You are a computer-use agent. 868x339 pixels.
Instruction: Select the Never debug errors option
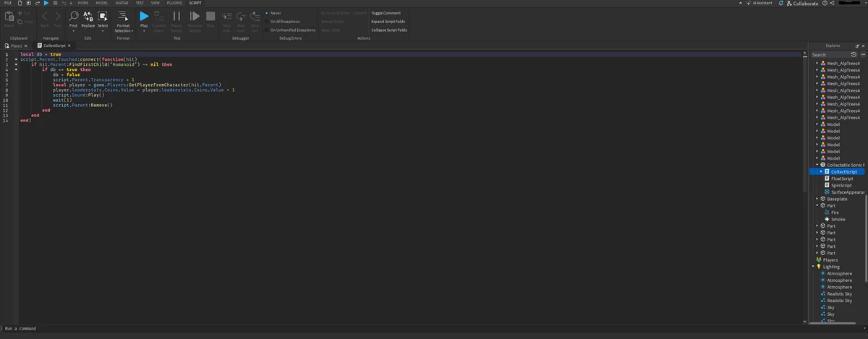266,13
